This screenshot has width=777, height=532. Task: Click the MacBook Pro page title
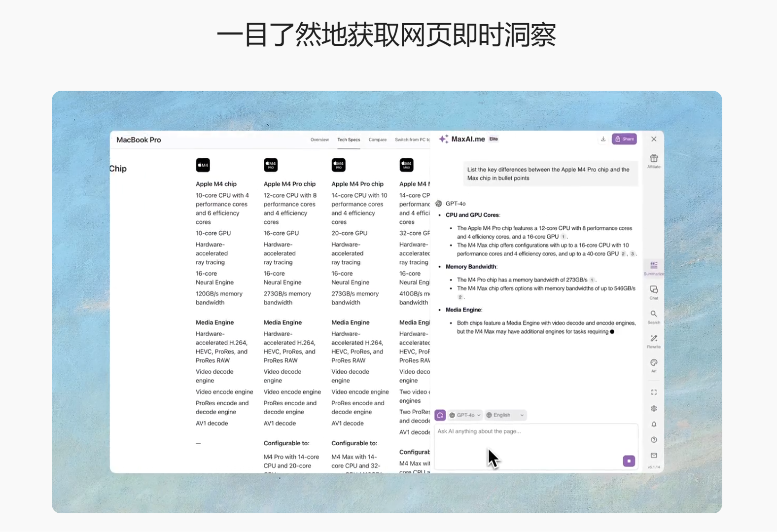(139, 140)
